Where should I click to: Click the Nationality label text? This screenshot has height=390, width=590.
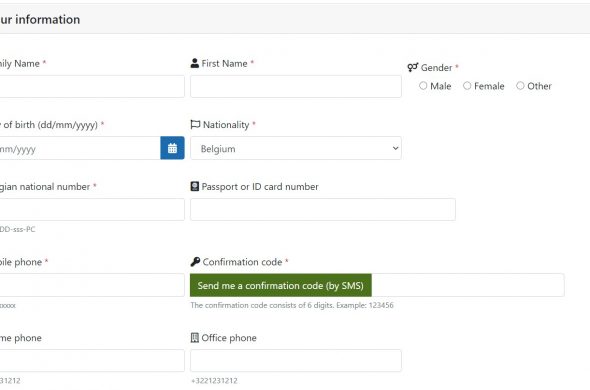pyautogui.click(x=226, y=125)
